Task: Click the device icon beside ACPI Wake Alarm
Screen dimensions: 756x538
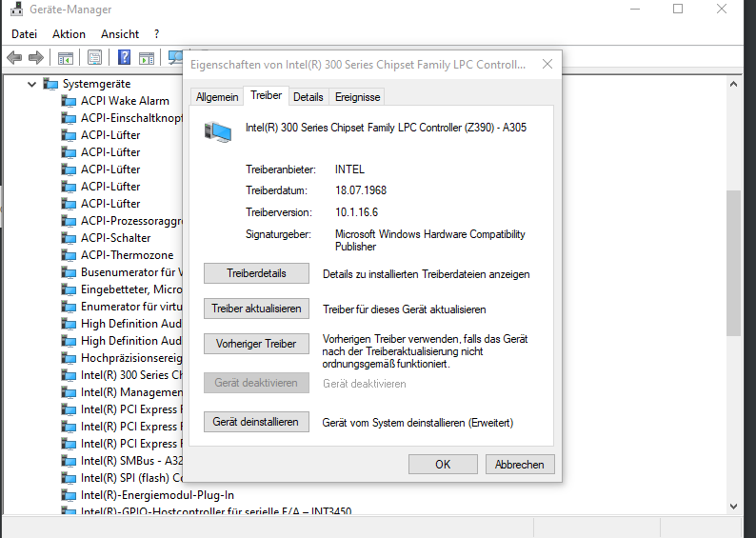Action: 69,101
